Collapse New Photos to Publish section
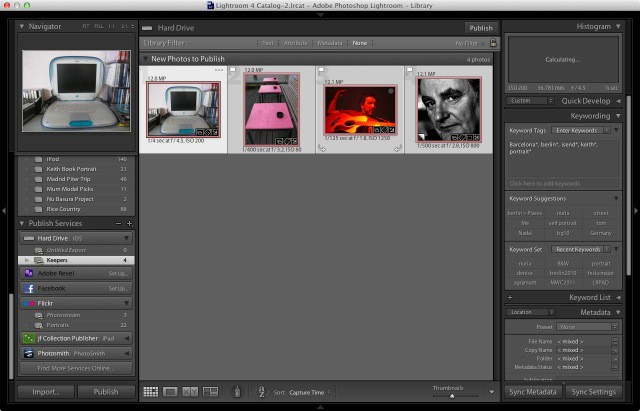 (145, 59)
